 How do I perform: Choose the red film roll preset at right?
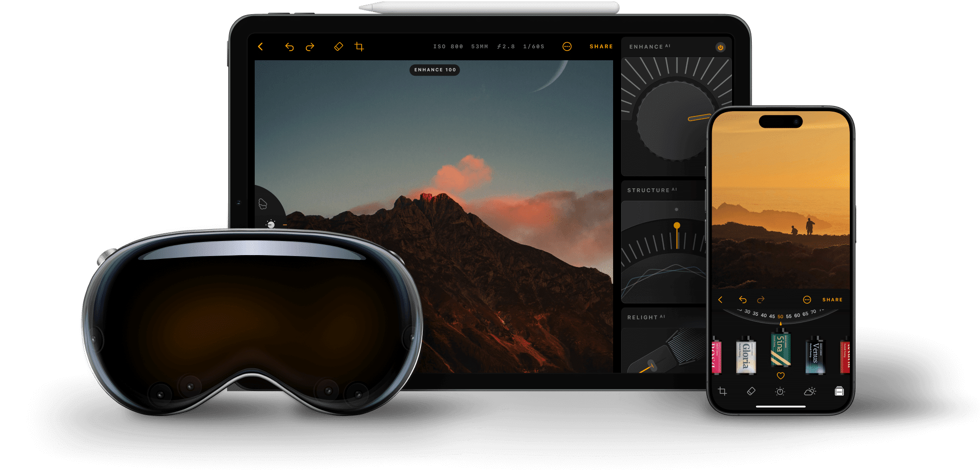[845, 356]
